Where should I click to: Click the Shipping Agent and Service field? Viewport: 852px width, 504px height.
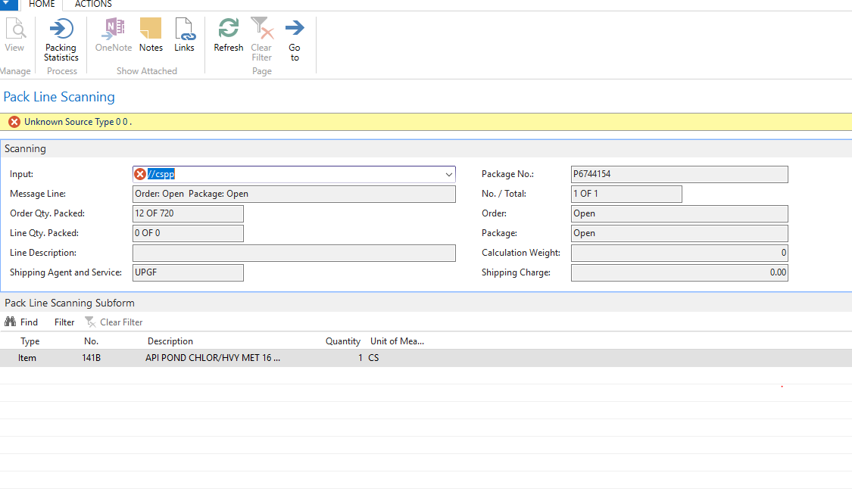pyautogui.click(x=188, y=272)
